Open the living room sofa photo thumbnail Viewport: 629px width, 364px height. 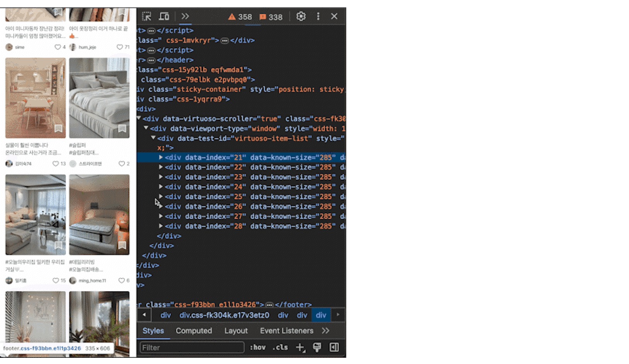pyautogui.click(x=36, y=214)
